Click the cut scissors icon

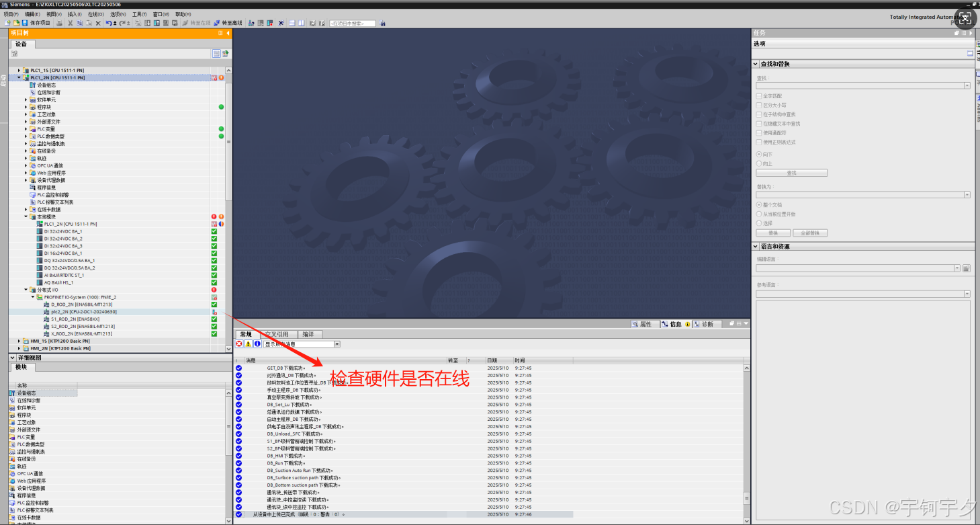click(70, 23)
